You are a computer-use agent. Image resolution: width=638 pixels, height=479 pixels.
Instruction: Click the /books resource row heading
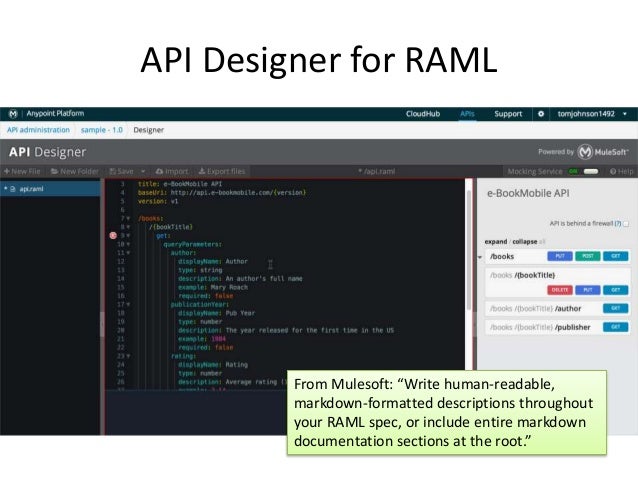pyautogui.click(x=502, y=256)
